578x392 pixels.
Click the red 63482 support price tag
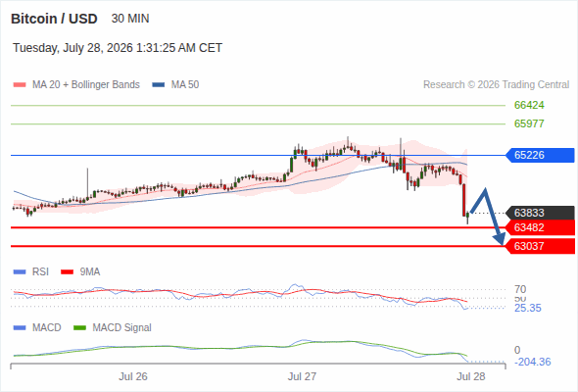point(540,227)
